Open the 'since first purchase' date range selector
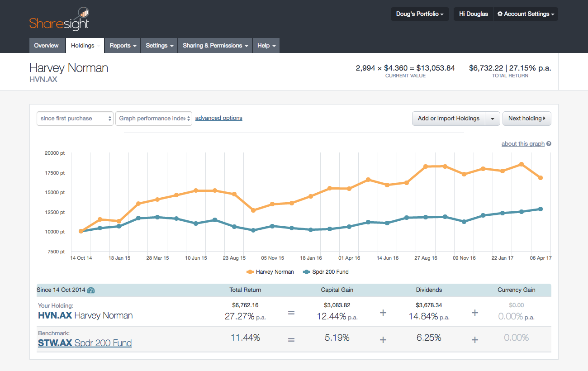Screen dimensions: 588x371 75,119
